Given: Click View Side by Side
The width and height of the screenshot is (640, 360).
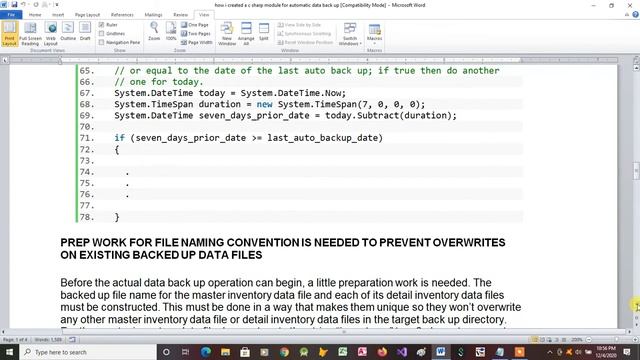Looking at the screenshot, I should click(x=299, y=25).
